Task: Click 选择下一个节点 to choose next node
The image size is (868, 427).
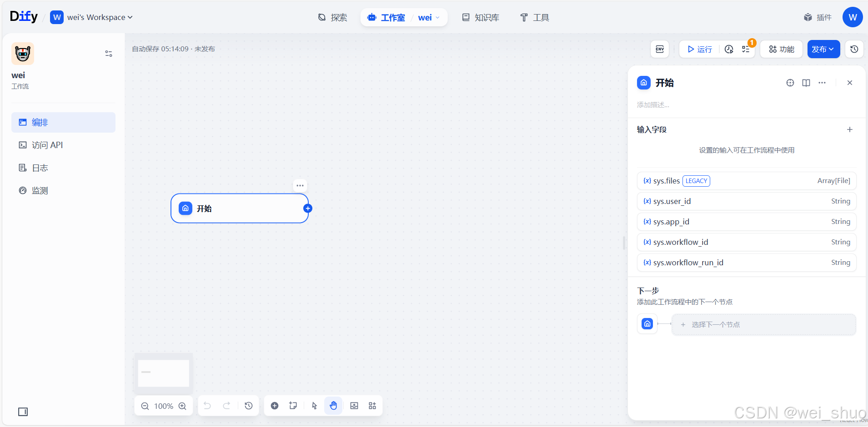Action: (x=764, y=324)
